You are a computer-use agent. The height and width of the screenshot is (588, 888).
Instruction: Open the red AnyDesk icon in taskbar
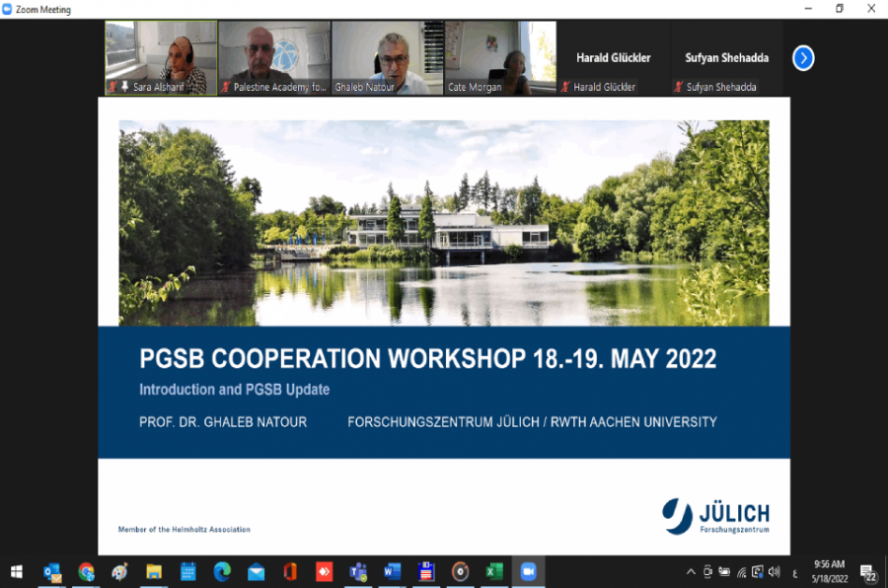324,572
